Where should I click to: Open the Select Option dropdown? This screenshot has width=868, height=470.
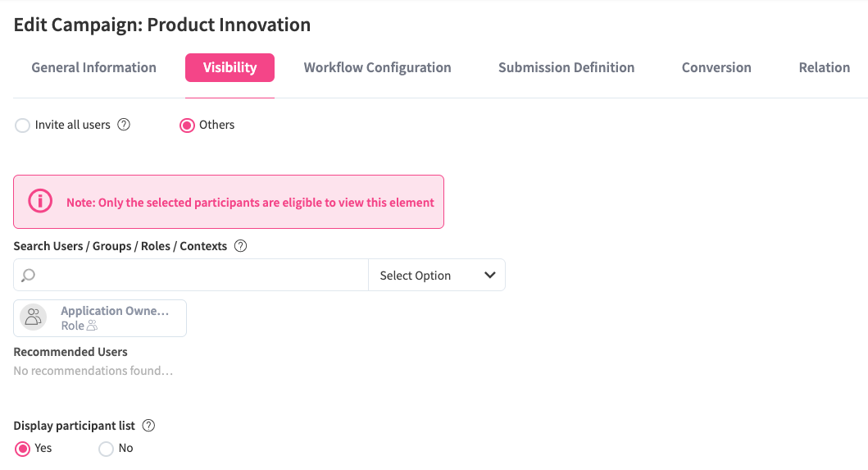click(436, 276)
